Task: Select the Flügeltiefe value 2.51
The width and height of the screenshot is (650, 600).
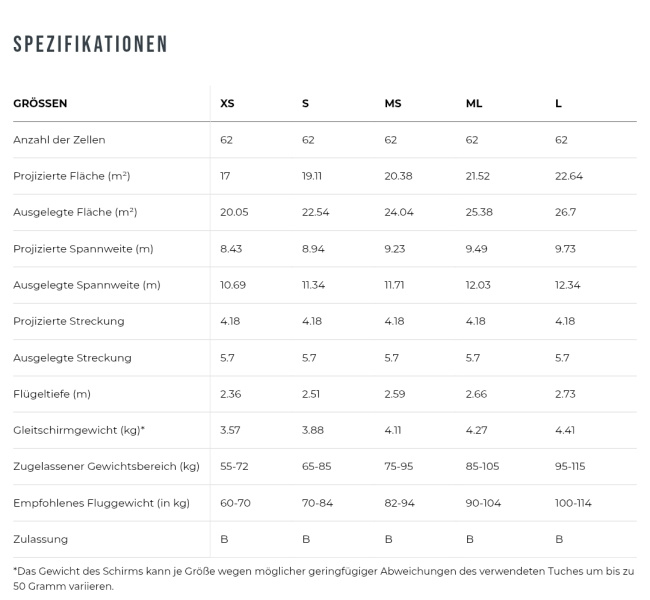Action: [x=313, y=394]
